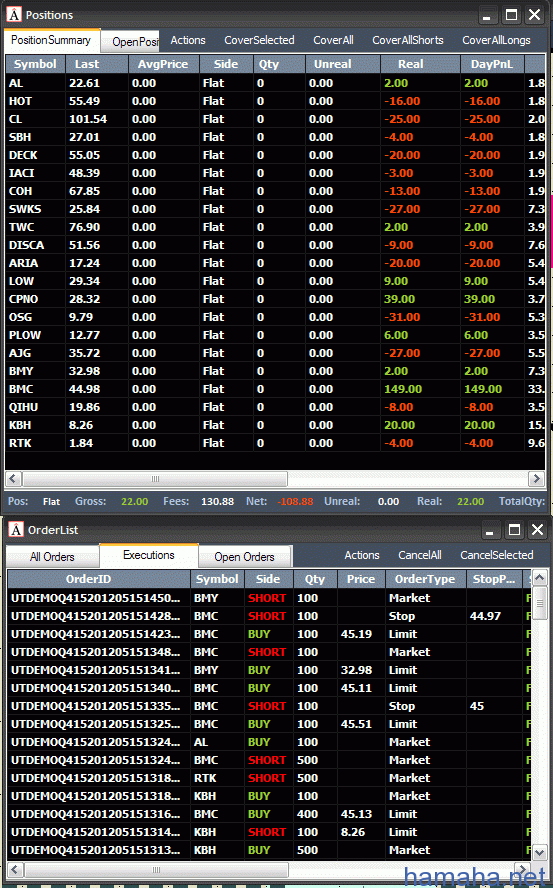The width and height of the screenshot is (553, 888).
Task: Click the OrderList vertical scrollbar up arrow
Action: (x=540, y=578)
